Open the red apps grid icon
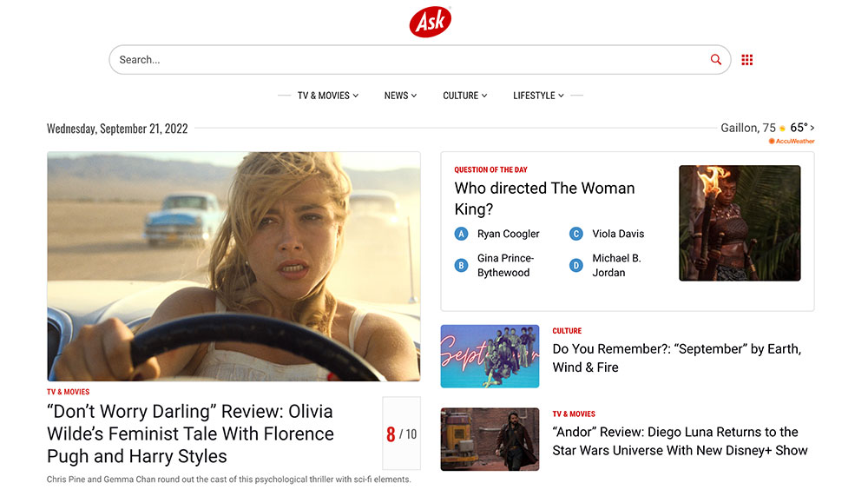 746,60
